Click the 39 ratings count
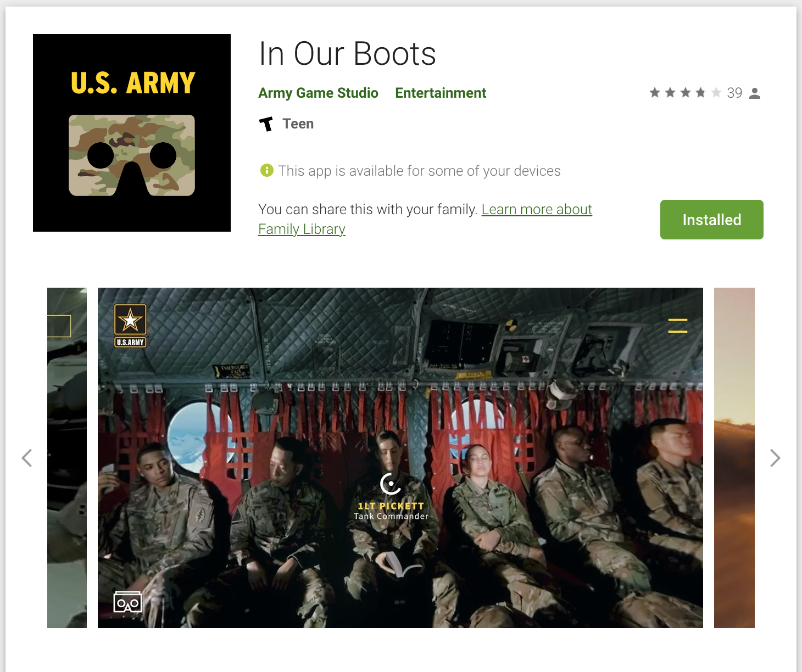This screenshot has width=802, height=672. pos(734,93)
